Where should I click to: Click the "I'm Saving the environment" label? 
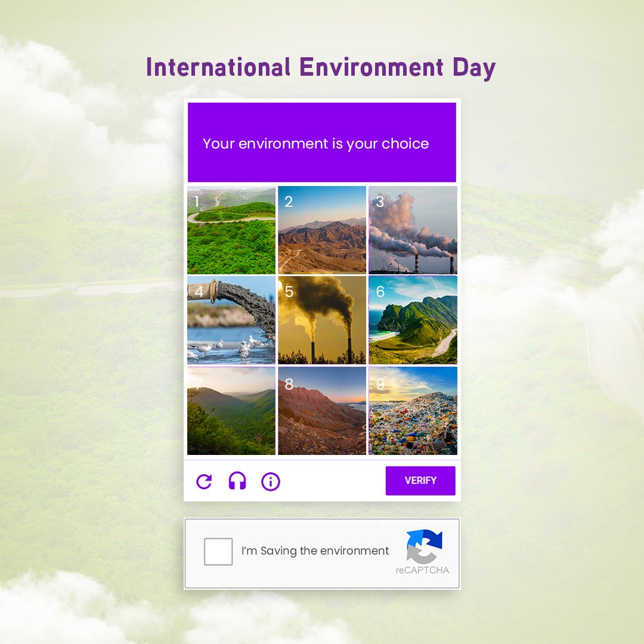(315, 551)
